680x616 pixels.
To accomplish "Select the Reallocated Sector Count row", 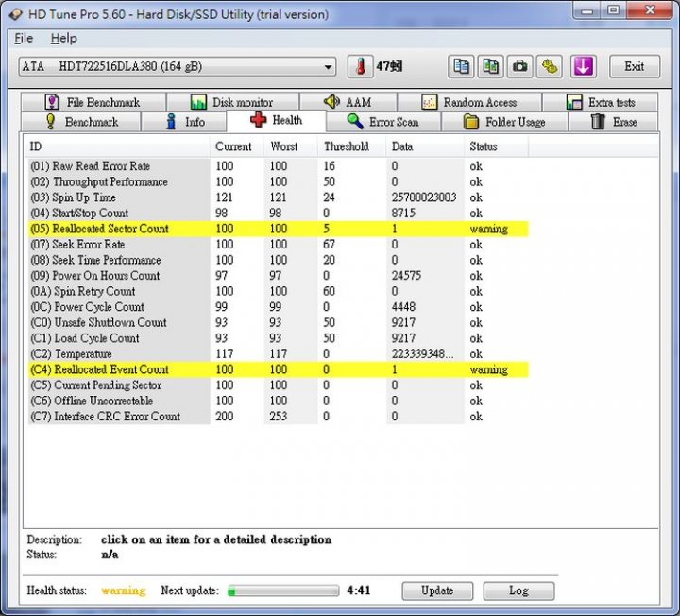I will pyautogui.click(x=279, y=229).
